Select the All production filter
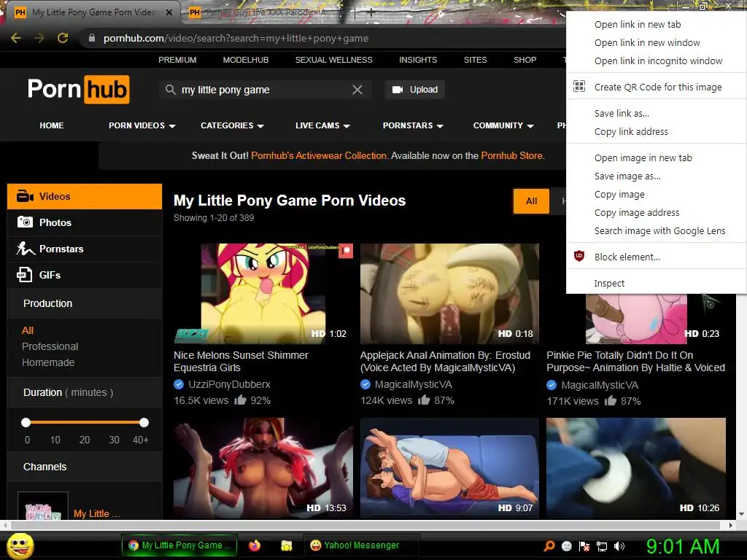The image size is (747, 560). 28,330
